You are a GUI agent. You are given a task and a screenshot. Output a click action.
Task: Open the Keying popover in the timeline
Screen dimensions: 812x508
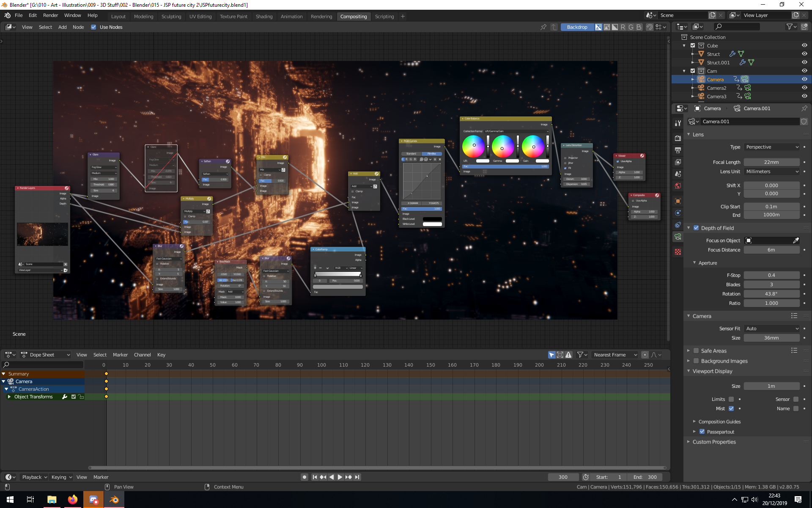(x=61, y=477)
